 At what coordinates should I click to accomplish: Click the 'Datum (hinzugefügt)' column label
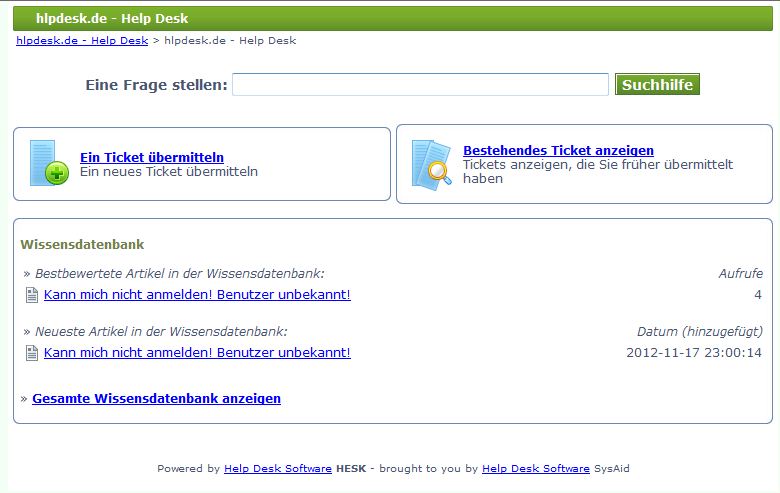point(700,332)
